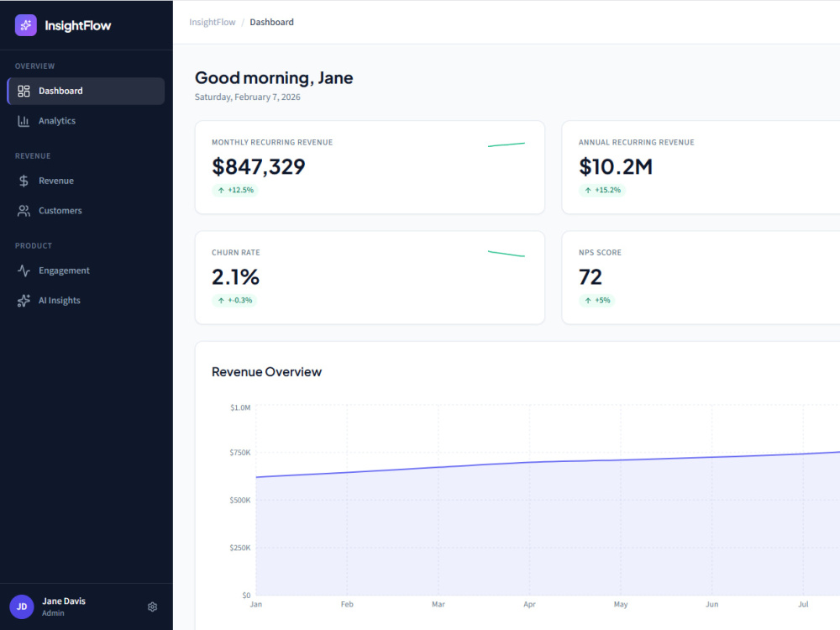Click the Analytics bar chart icon
Screen dimensions: 840x630
pyautogui.click(x=24, y=121)
